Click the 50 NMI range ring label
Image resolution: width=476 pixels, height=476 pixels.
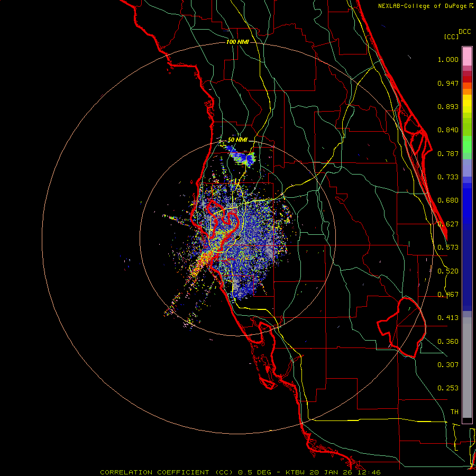tap(237, 140)
